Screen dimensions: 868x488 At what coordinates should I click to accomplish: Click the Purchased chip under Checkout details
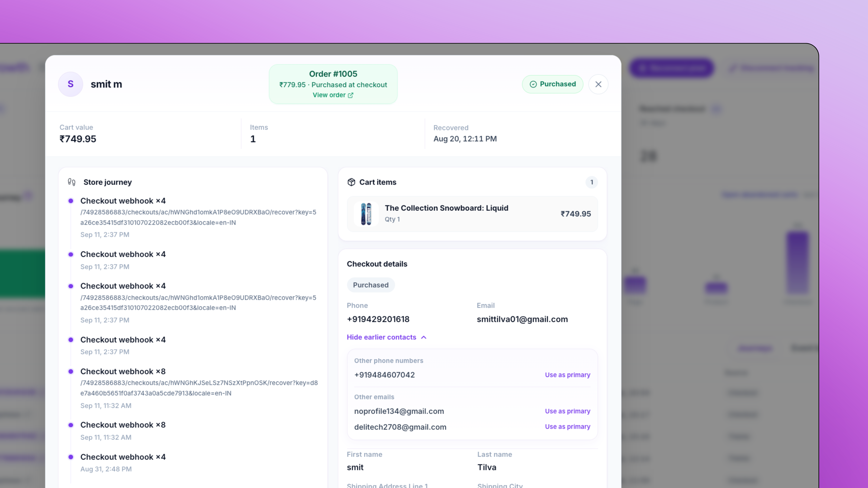[x=371, y=285]
